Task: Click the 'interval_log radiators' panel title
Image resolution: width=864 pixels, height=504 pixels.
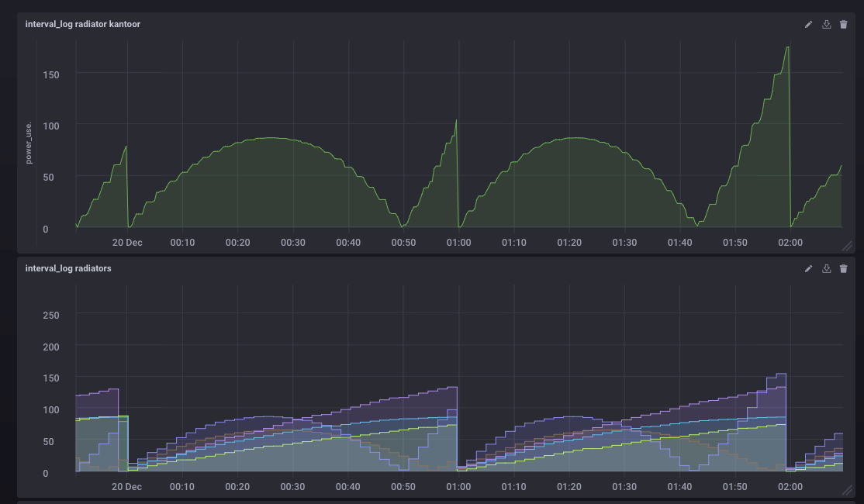Action: pyautogui.click(x=68, y=268)
